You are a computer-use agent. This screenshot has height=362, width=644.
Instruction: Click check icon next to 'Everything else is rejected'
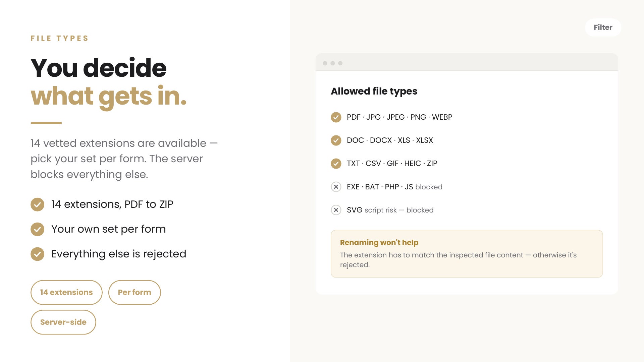pos(37,254)
